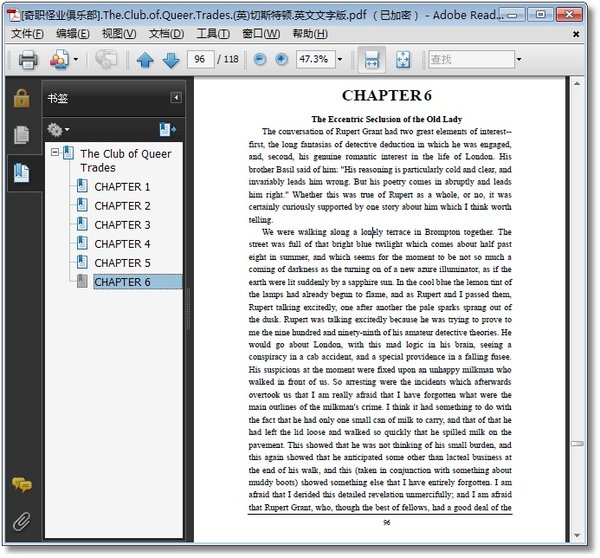Click the Print toolbar icon

(x=28, y=60)
